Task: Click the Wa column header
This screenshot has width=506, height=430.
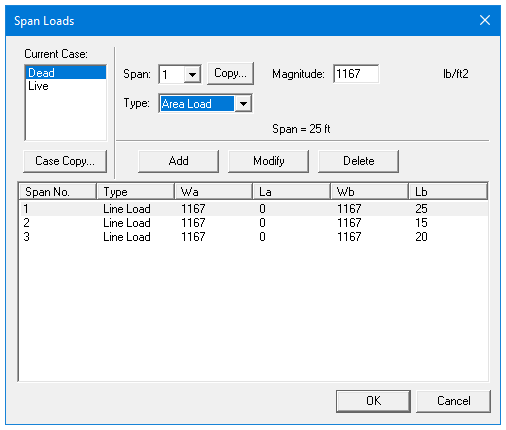Action: click(x=214, y=192)
